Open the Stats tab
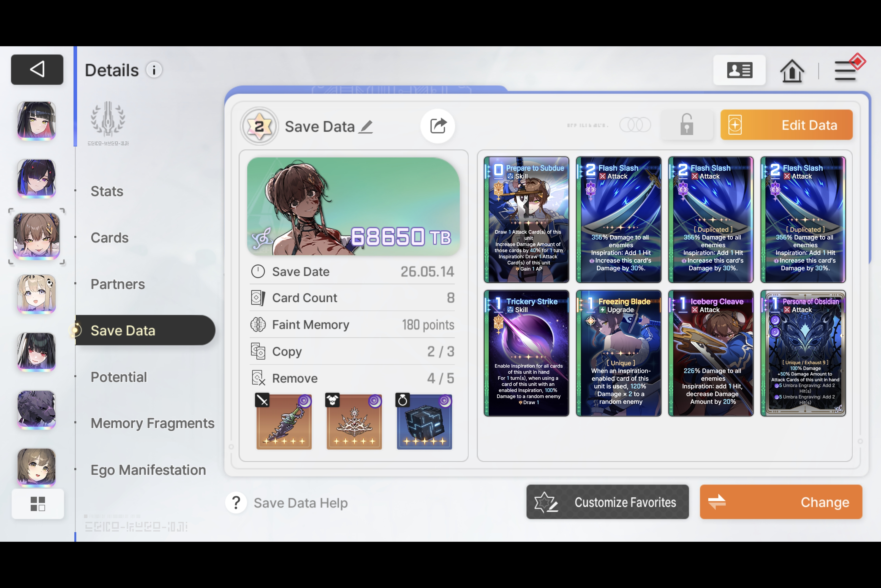 pos(107,191)
